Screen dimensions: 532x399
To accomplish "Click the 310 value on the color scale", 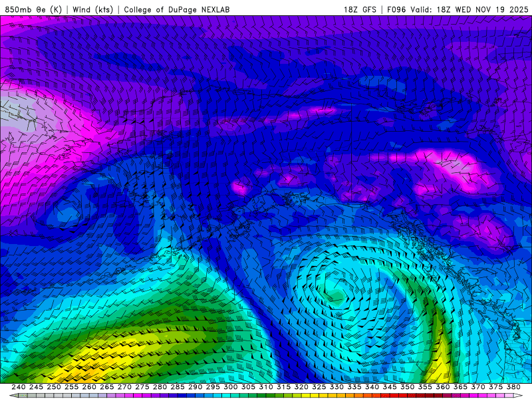I will point(265,387).
